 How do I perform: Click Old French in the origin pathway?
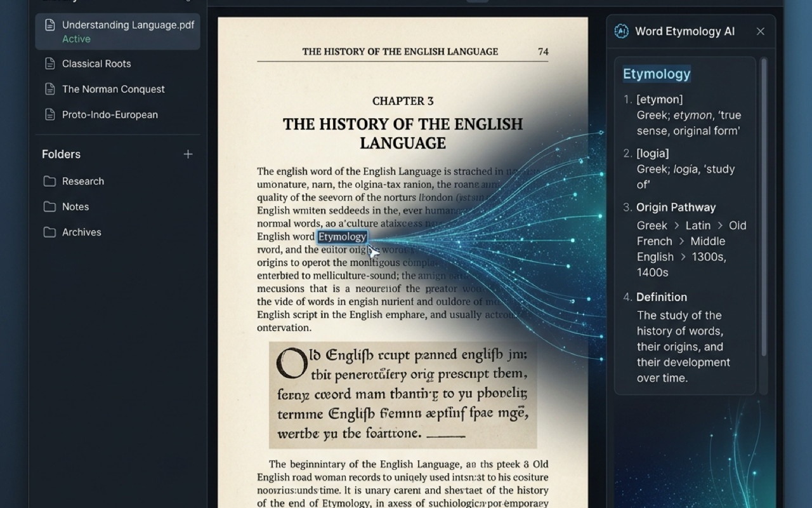691,233
